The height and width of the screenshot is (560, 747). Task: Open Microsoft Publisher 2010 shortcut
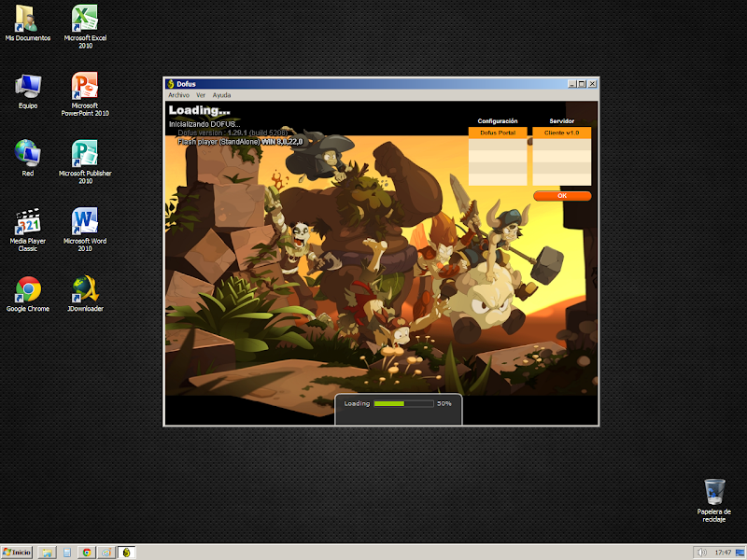85,161
